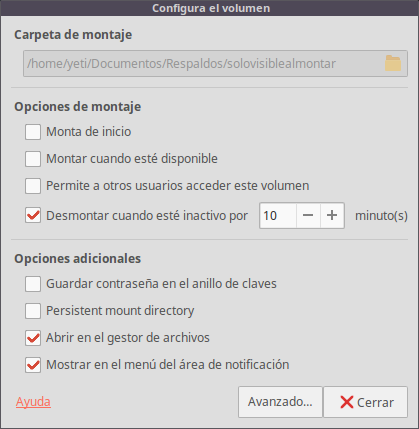This screenshot has height=429, width=419.
Task: Click the idle minutes value field
Action: (278, 215)
